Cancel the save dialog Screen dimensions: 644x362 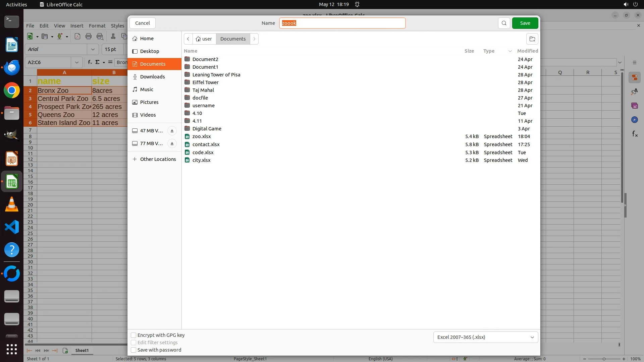coord(143,23)
